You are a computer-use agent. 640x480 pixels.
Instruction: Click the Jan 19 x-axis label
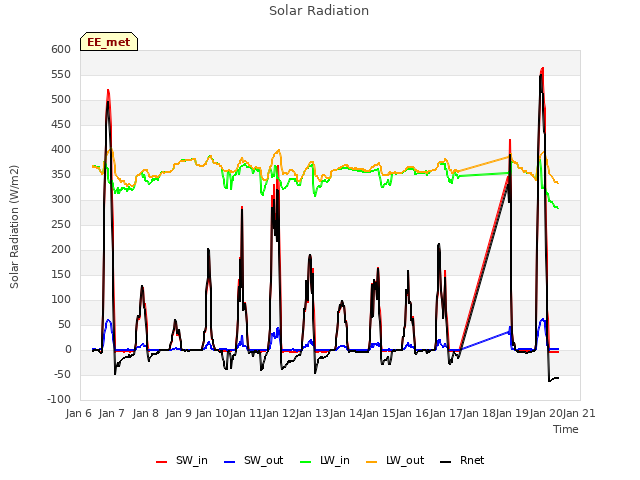pos(513,413)
